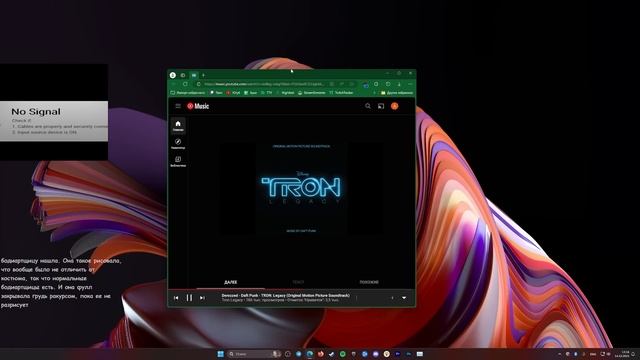The width and height of the screenshot is (640, 360).
Task: Click the cast to device icon
Action: (381, 106)
